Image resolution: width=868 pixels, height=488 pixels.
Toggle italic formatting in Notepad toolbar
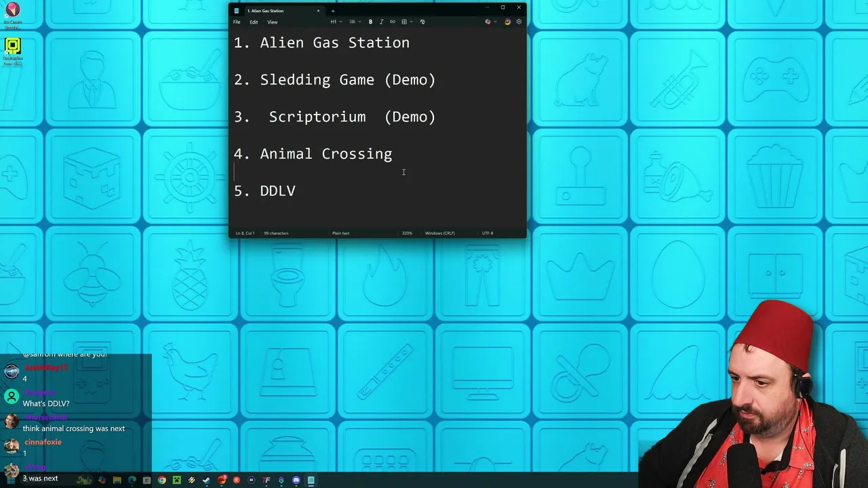[381, 22]
